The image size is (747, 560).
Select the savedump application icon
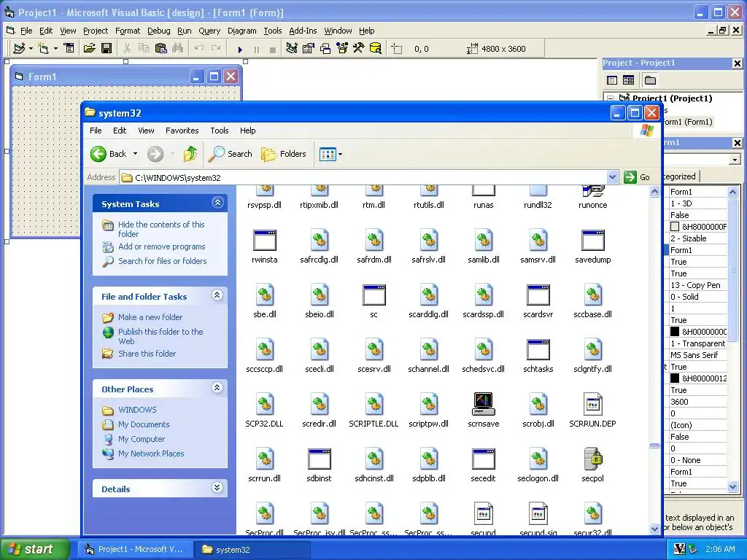(x=592, y=241)
